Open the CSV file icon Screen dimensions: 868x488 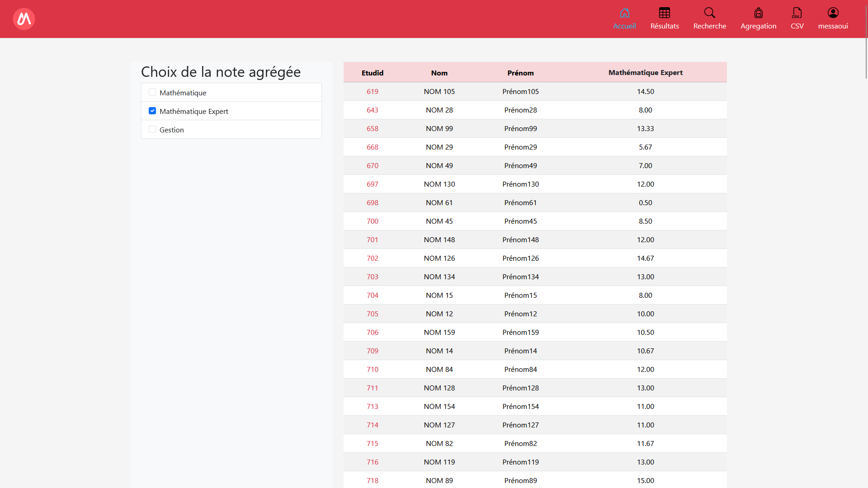797,13
